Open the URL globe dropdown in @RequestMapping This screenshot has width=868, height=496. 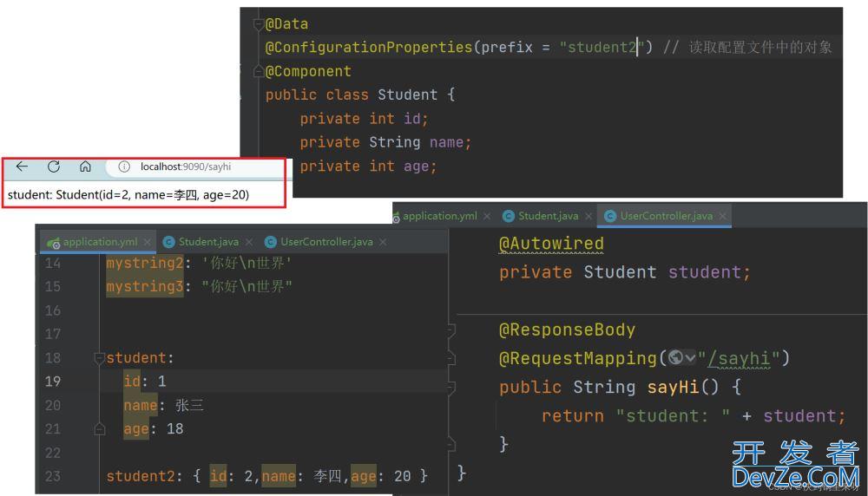pyautogui.click(x=681, y=358)
